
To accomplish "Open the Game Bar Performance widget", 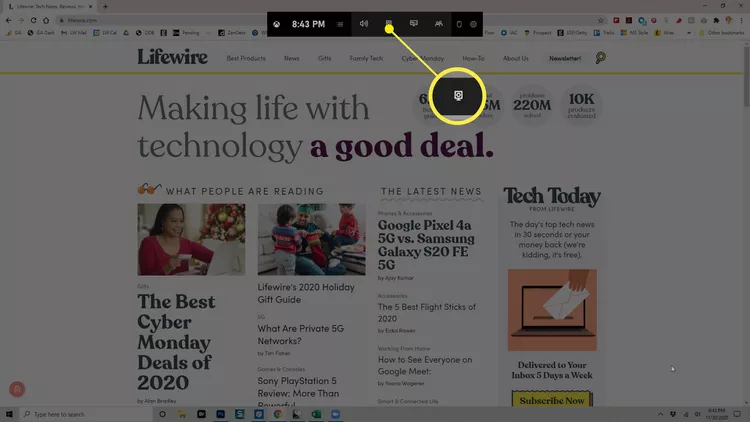I will (414, 23).
